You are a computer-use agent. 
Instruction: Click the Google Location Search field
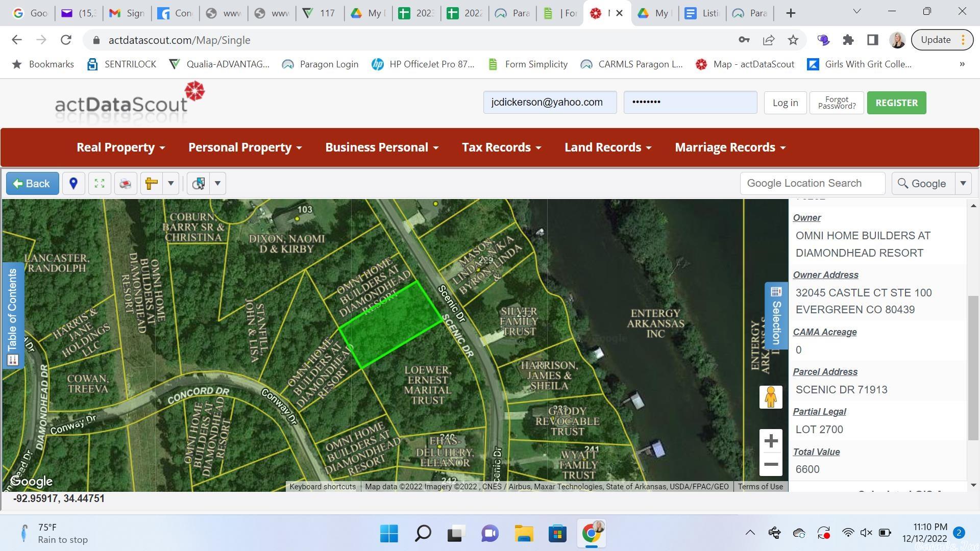point(812,183)
